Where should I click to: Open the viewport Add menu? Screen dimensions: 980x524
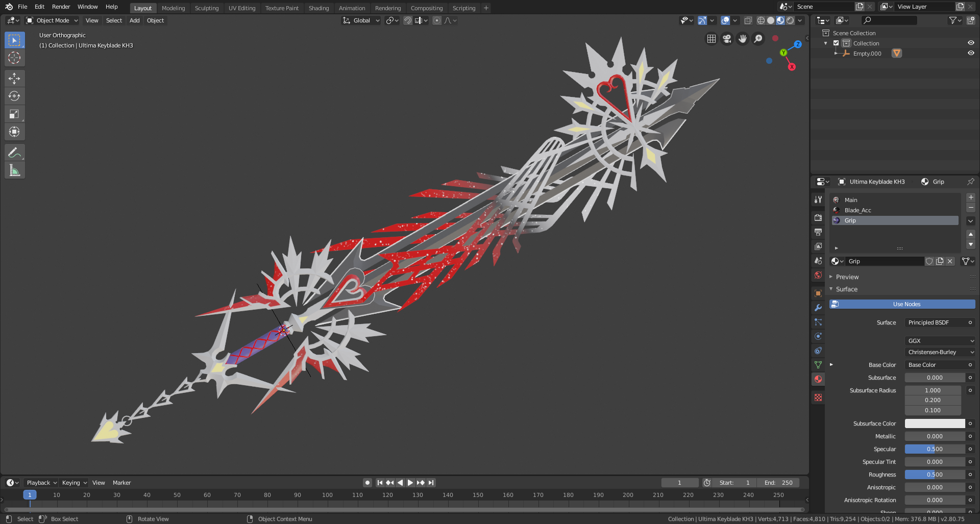134,20
